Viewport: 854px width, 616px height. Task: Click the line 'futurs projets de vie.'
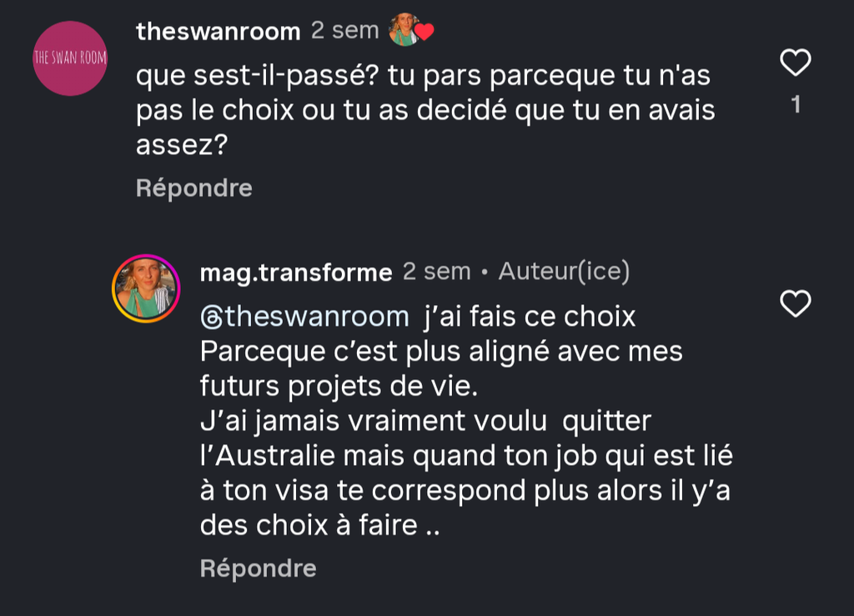(x=339, y=386)
